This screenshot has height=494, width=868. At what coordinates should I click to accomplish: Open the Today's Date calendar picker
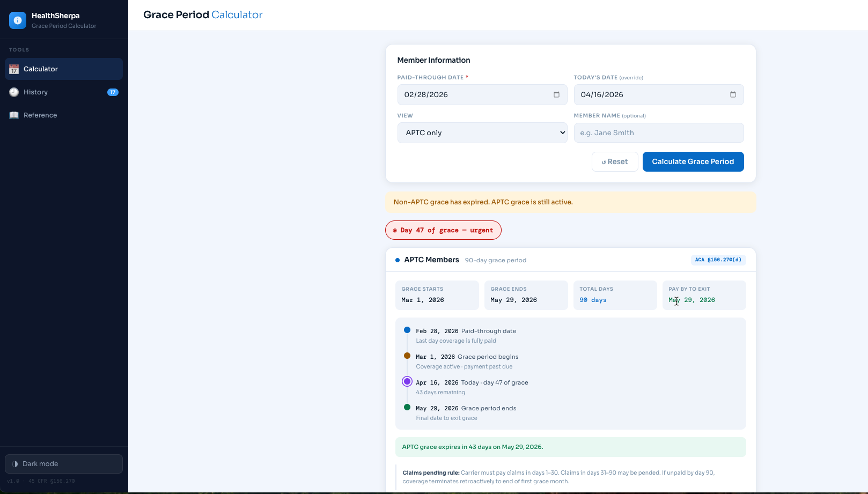pyautogui.click(x=733, y=95)
